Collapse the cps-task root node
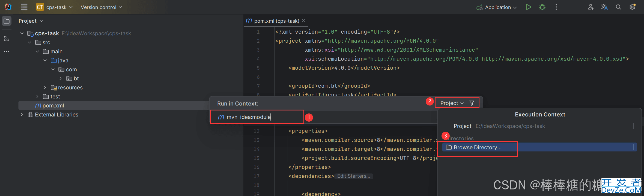The width and height of the screenshot is (644, 196). pos(22,33)
